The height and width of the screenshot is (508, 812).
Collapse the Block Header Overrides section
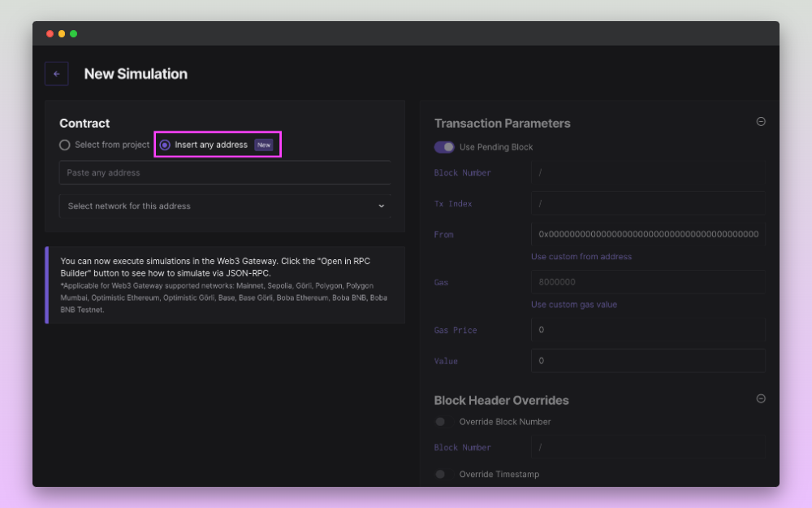761,399
